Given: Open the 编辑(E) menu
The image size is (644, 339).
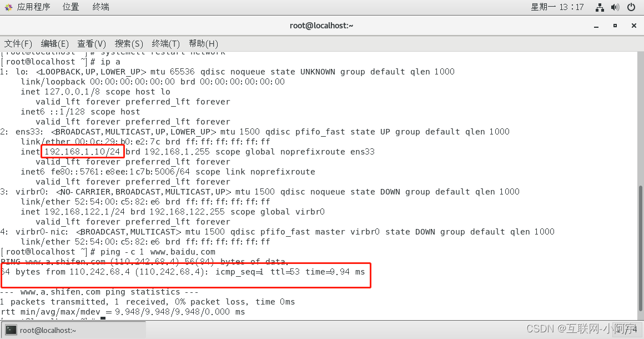Looking at the screenshot, I should tap(54, 43).
